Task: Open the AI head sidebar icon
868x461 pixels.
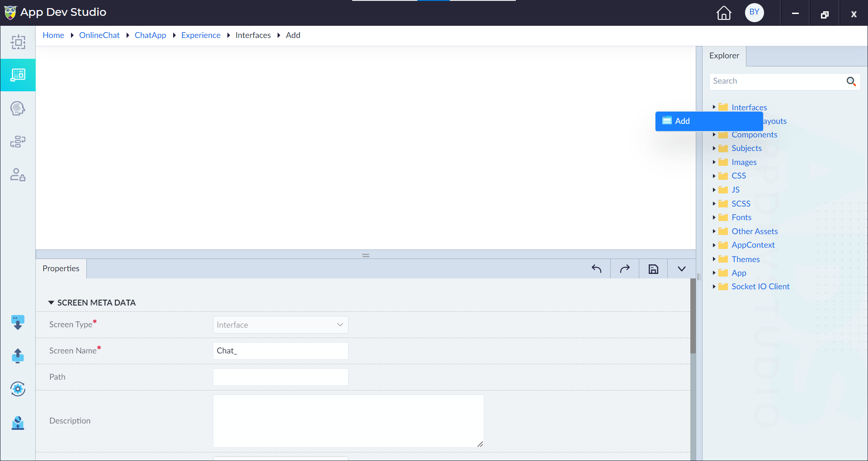Action: point(18,108)
